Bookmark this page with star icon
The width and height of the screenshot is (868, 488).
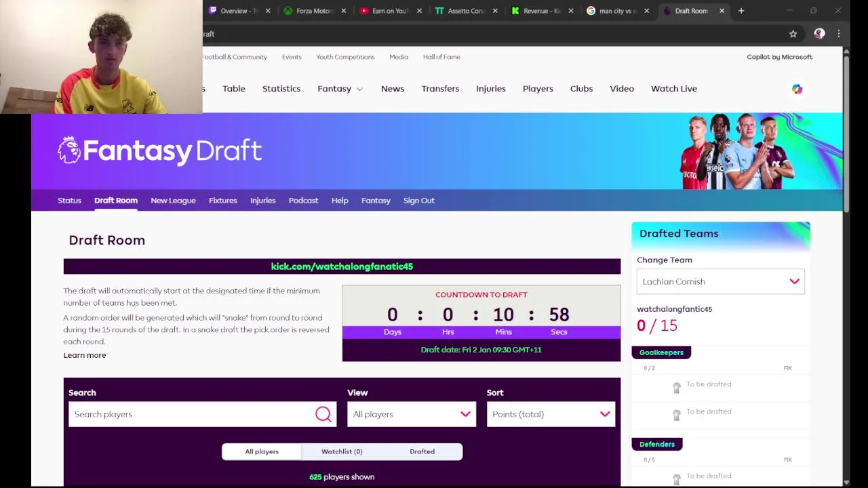pos(793,34)
